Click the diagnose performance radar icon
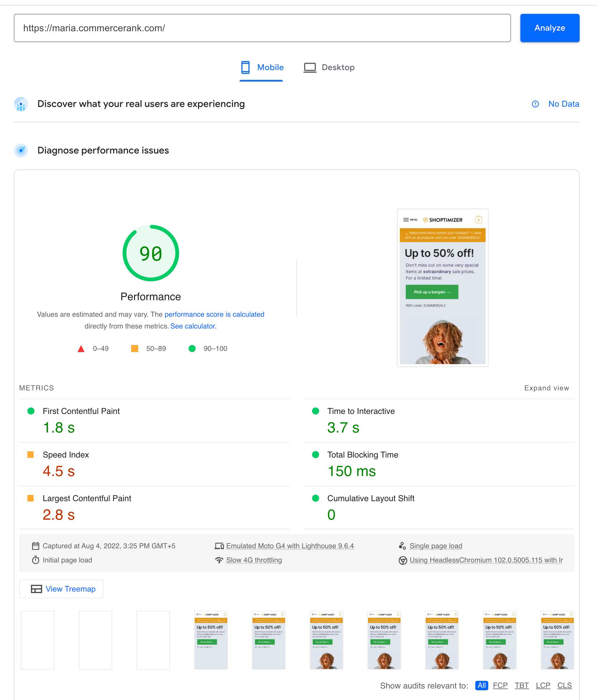Screen dimensions: 597x700 pos(21,150)
